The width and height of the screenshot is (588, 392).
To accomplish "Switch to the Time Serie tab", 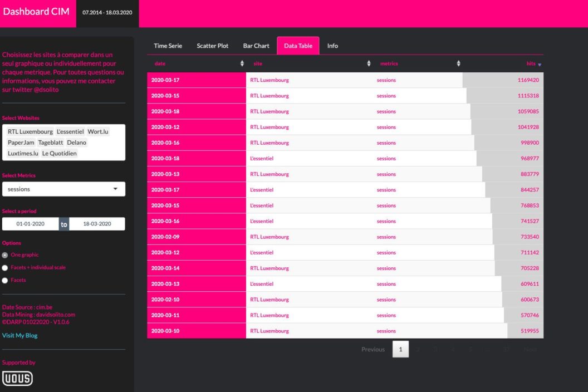I will click(168, 46).
